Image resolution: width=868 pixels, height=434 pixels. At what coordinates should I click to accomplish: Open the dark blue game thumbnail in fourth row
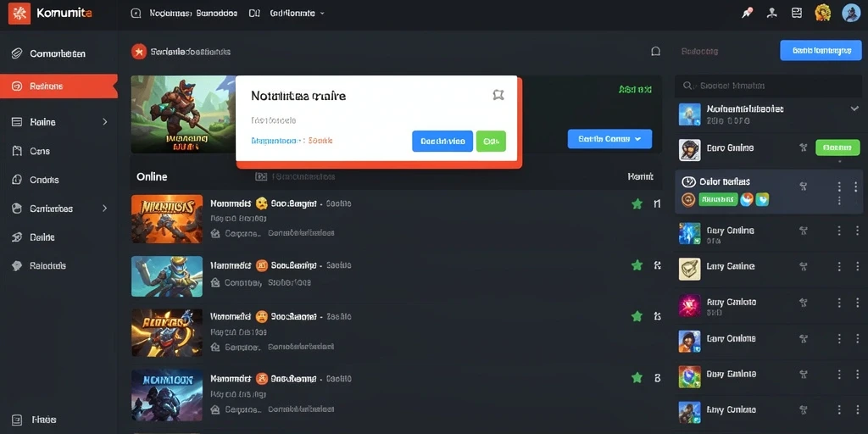pos(167,395)
